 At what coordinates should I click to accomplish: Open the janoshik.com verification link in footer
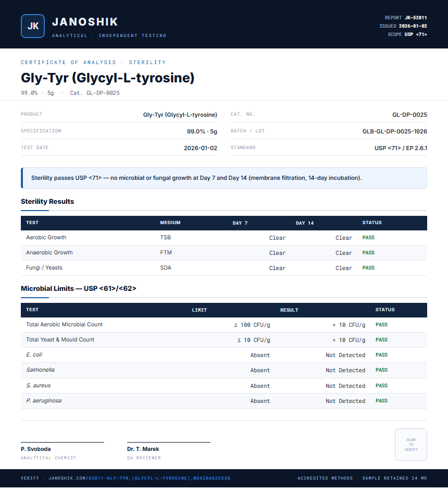pos(139,478)
